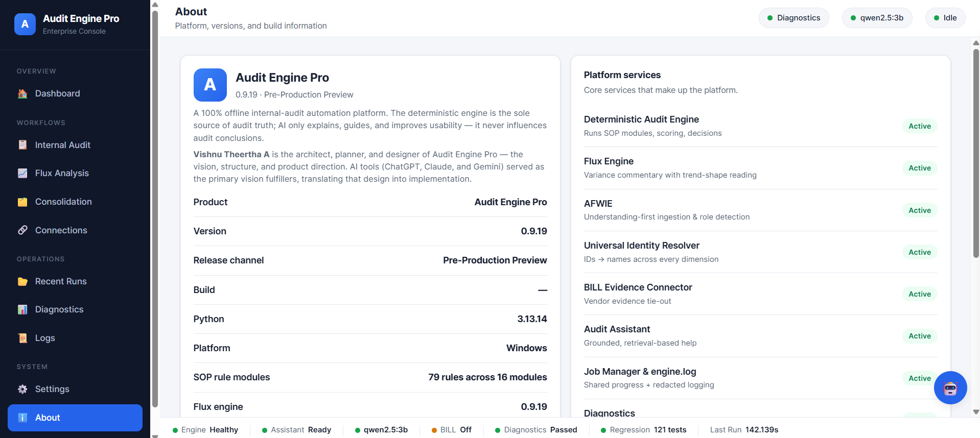Image resolution: width=980 pixels, height=438 pixels.
Task: Click the Settings gear icon
Action: coord(22,389)
